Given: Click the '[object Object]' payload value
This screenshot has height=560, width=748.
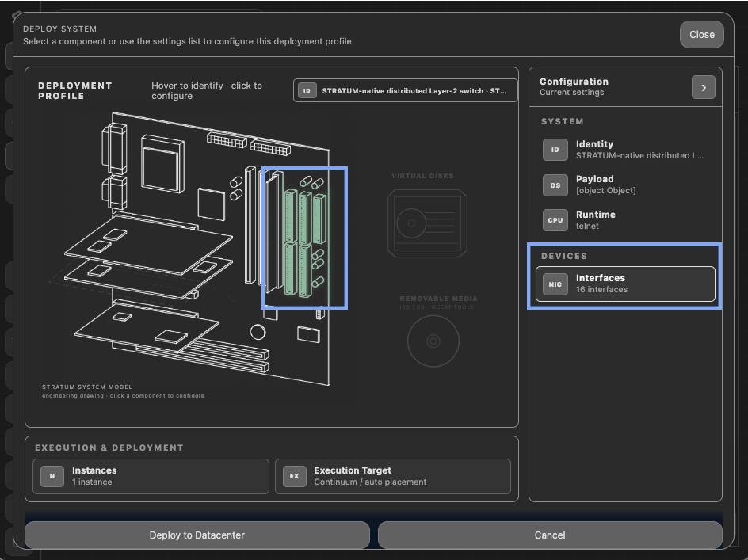Looking at the screenshot, I should coord(606,190).
